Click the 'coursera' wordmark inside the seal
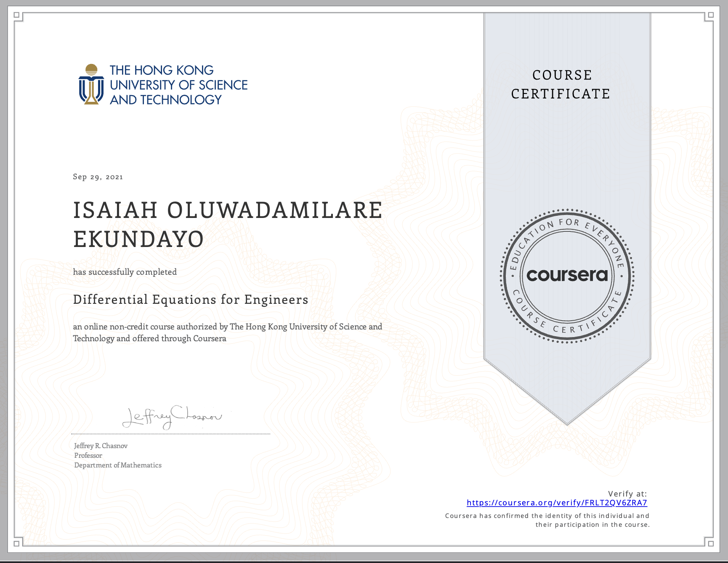728x563 pixels. coord(567,275)
